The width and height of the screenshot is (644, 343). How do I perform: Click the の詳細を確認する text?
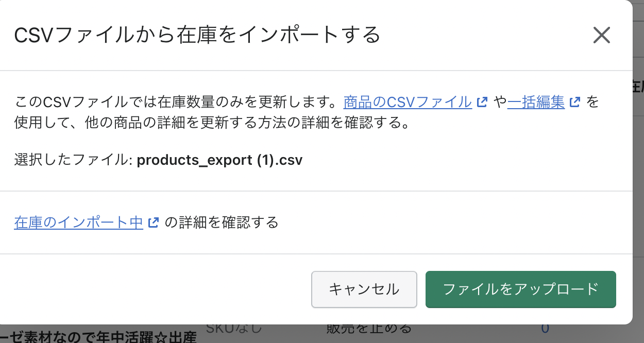[x=222, y=222]
